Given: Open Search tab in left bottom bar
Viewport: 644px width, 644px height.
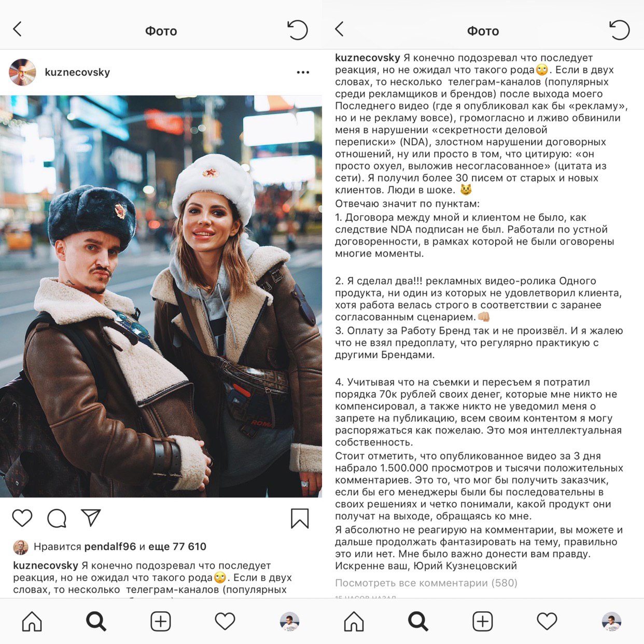Looking at the screenshot, I should coord(96,621).
